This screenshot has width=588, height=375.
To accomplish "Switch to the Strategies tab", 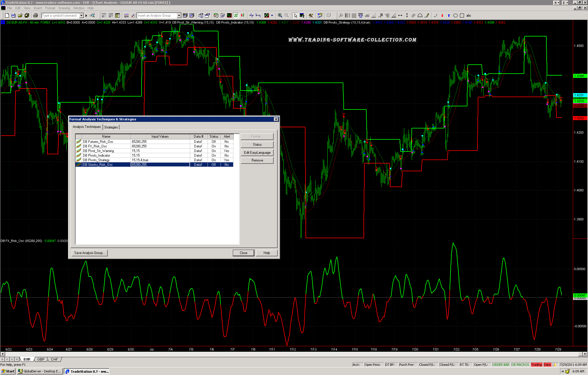I will 111,127.
